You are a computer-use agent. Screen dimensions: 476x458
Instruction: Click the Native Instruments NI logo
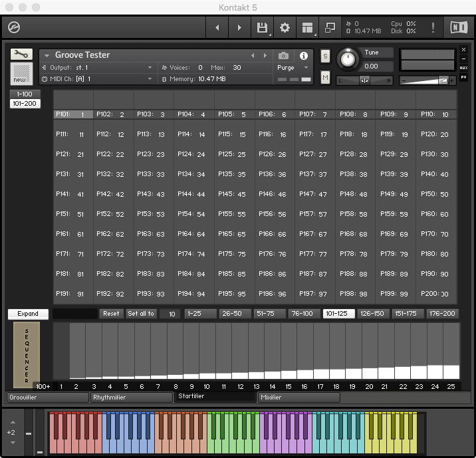pyautogui.click(x=459, y=28)
